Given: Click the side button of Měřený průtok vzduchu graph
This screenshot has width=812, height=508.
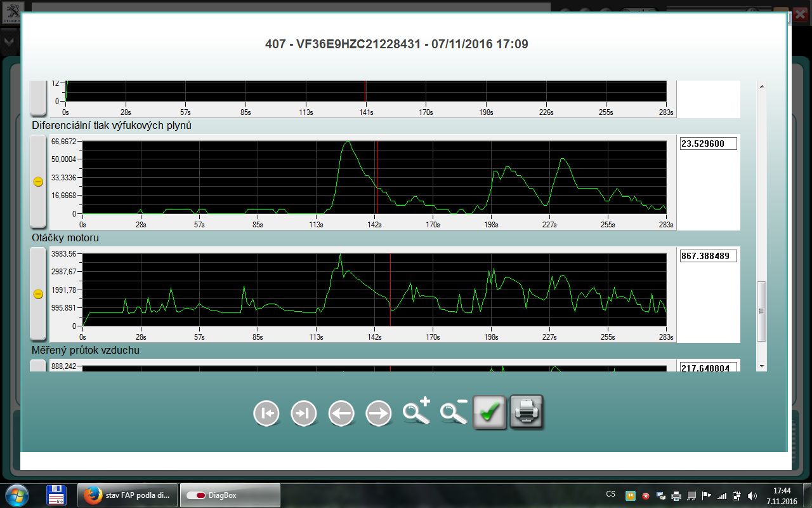Looking at the screenshot, I should tap(38, 366).
